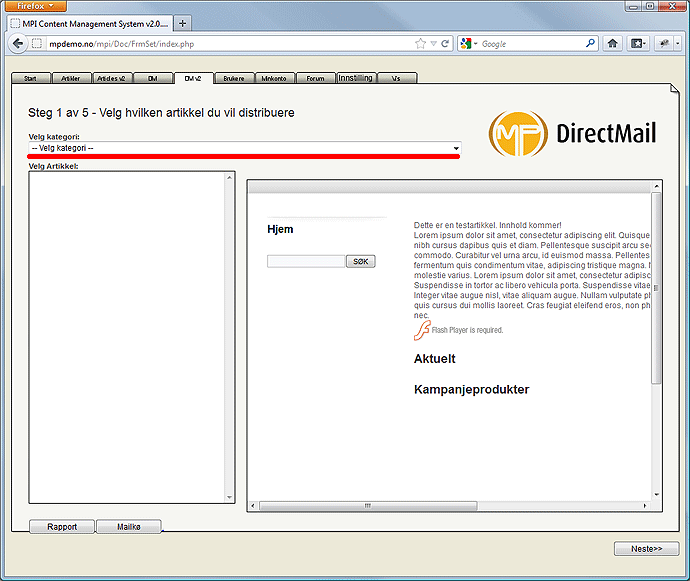Click the page corner fold icon
Viewport: 690px width, 581px height.
pyautogui.click(x=675, y=89)
